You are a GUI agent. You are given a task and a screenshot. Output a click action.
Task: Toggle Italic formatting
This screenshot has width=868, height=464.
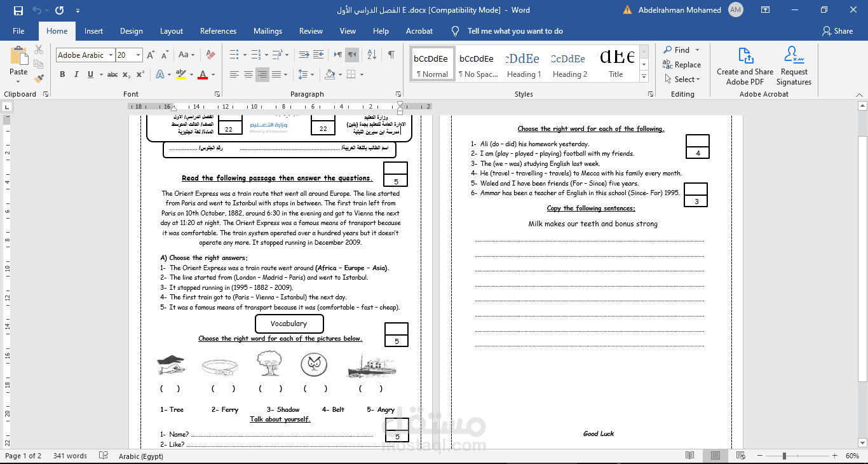tap(76, 74)
